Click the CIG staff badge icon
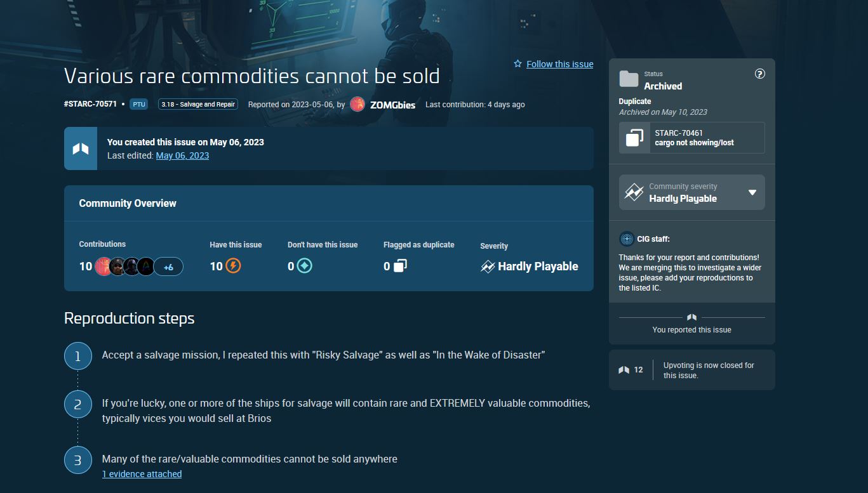The height and width of the screenshot is (493, 868). 627,239
